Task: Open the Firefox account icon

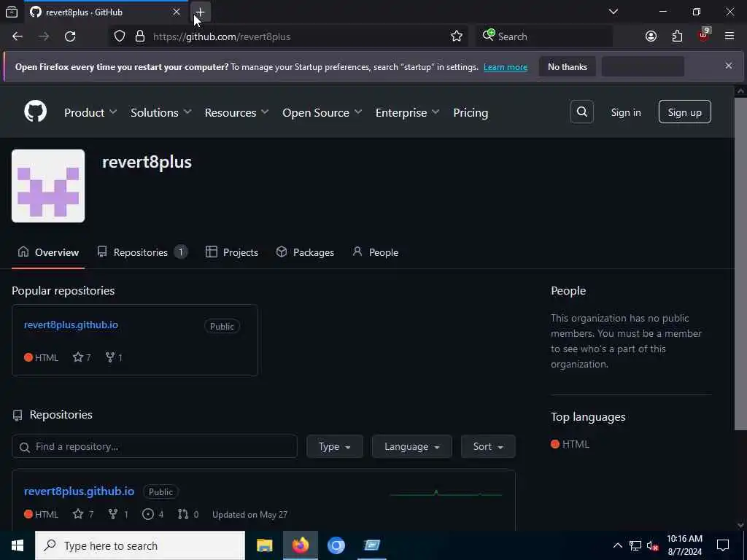Action: tap(651, 36)
